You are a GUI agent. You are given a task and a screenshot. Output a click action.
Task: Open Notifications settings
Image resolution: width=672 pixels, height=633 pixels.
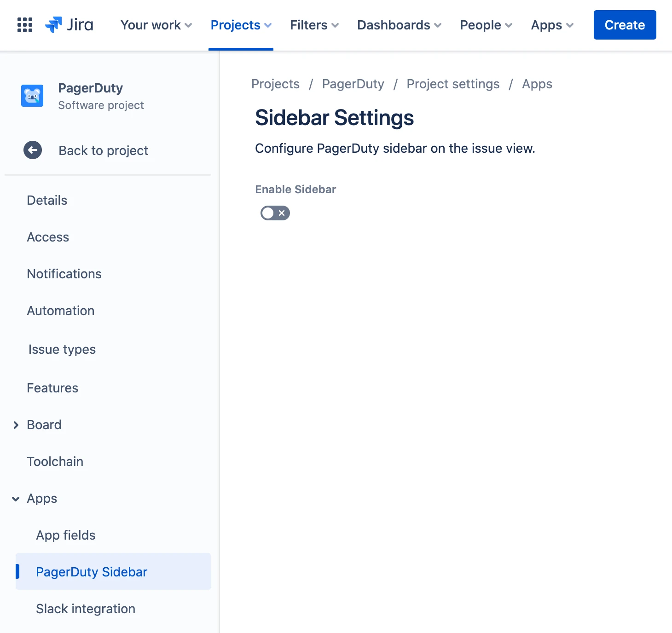click(64, 274)
